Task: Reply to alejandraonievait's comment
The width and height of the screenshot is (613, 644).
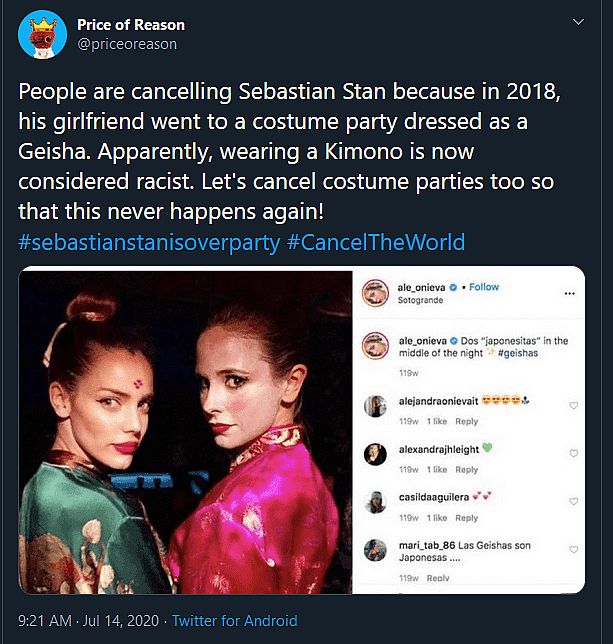Action: pyautogui.click(x=467, y=422)
